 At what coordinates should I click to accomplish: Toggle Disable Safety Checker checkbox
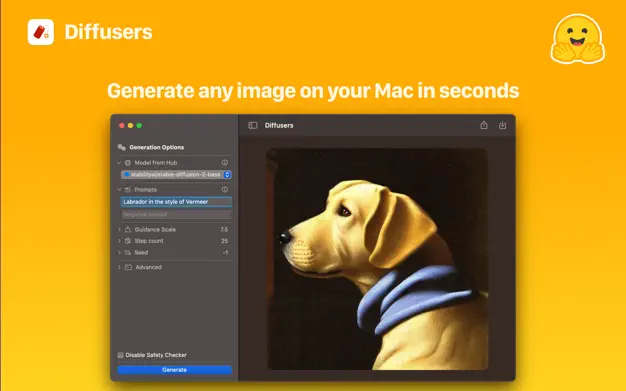[120, 355]
